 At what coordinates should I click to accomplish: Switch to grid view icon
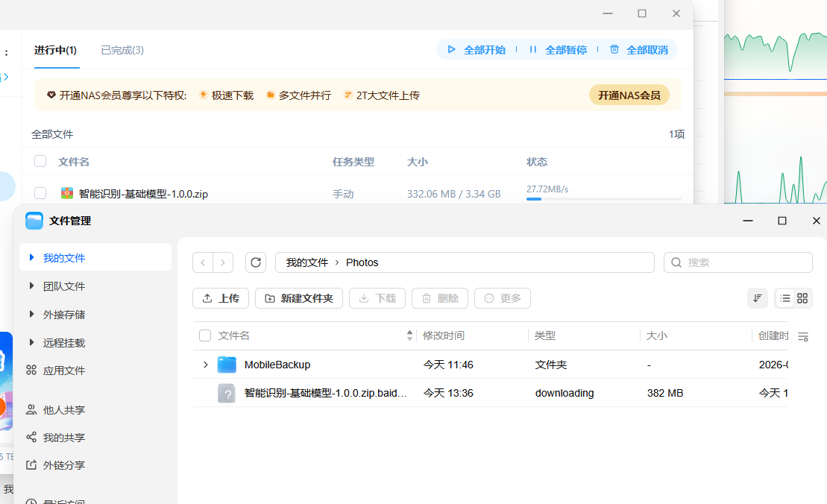point(802,298)
